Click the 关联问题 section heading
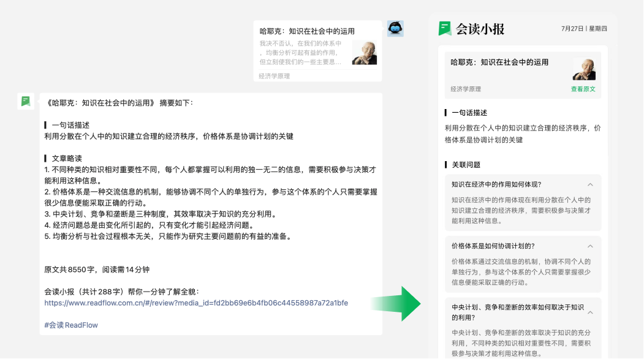644x359 pixels. [466, 165]
